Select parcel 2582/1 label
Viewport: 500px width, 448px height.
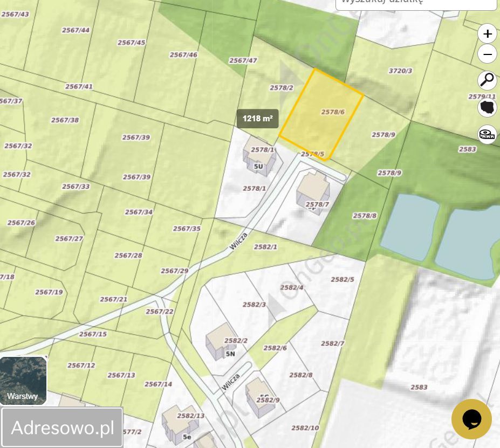[x=265, y=247]
